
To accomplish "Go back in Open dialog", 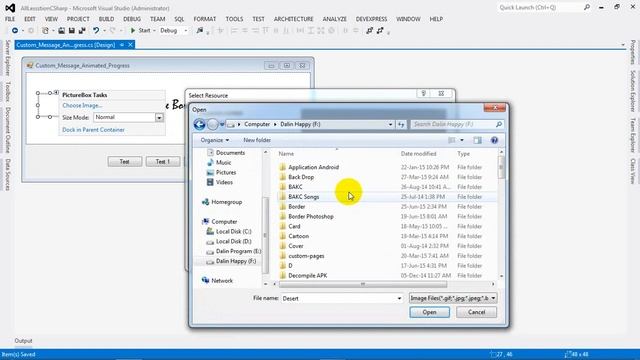I will pos(199,124).
